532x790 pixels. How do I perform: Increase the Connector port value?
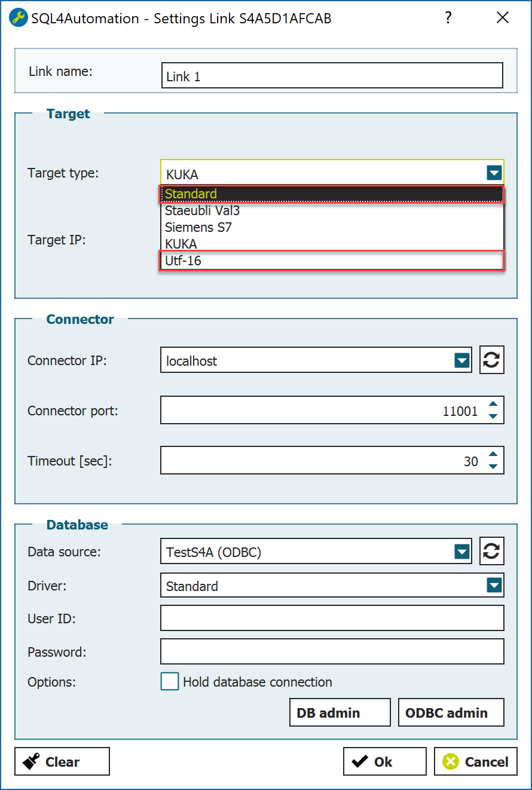pyautogui.click(x=493, y=405)
